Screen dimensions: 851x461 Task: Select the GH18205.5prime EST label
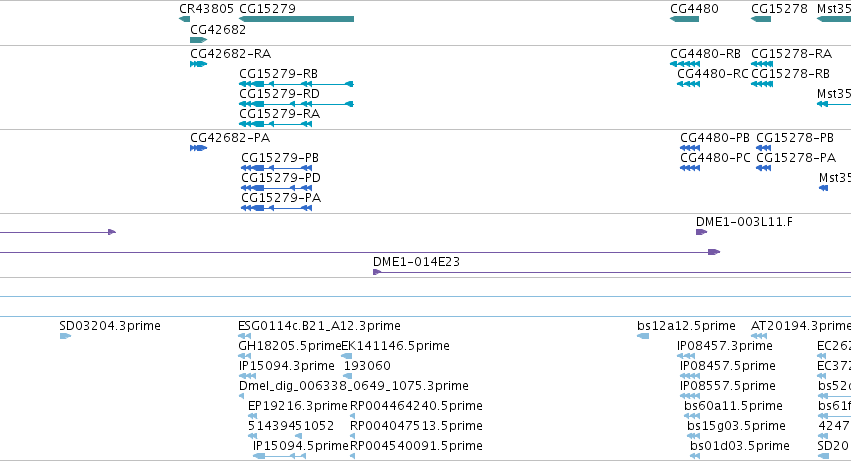point(290,346)
